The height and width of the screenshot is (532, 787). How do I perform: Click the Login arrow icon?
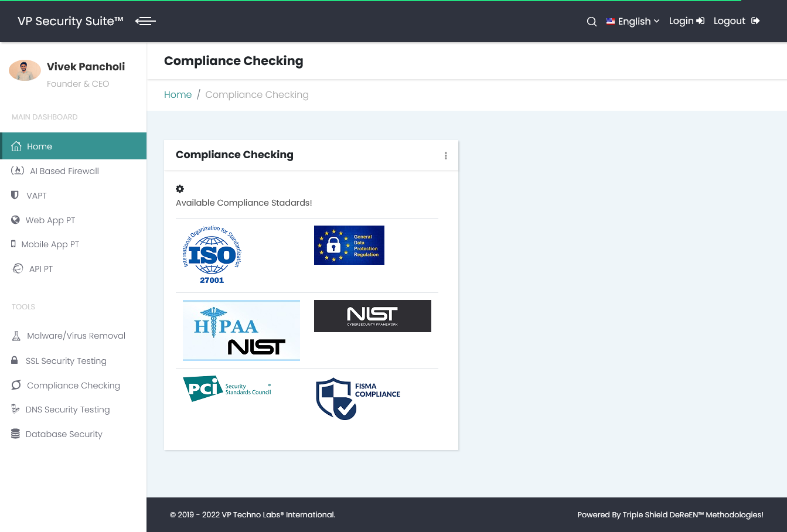click(x=700, y=21)
